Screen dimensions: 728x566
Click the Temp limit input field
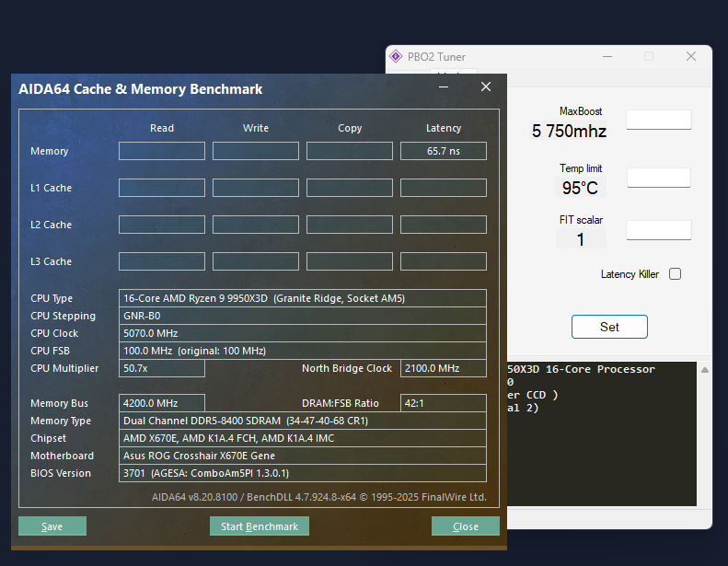point(658,178)
